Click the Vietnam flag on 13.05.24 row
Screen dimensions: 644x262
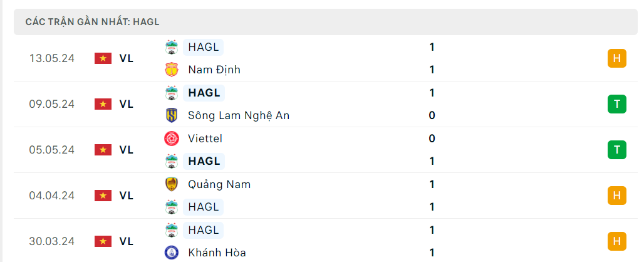click(x=103, y=58)
